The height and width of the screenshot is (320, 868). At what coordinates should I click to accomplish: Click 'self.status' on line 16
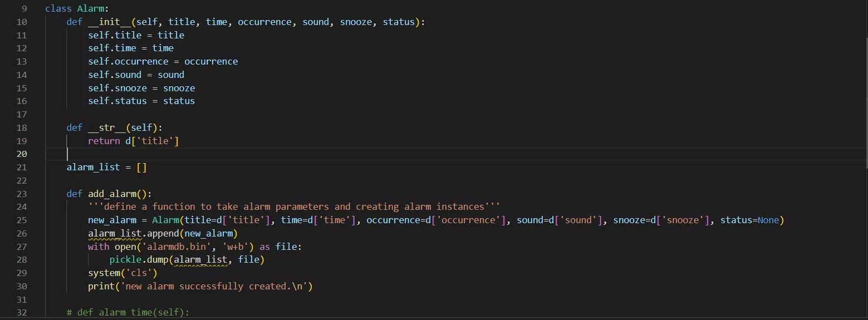117,101
